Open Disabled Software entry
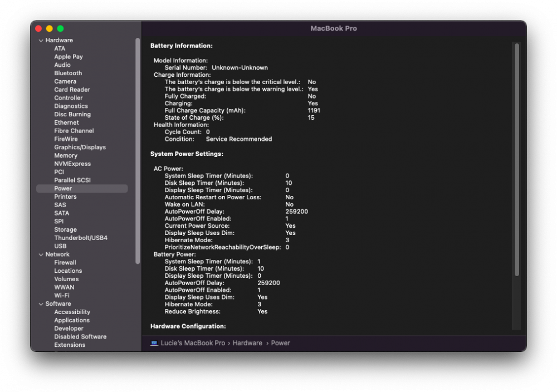 (80, 337)
